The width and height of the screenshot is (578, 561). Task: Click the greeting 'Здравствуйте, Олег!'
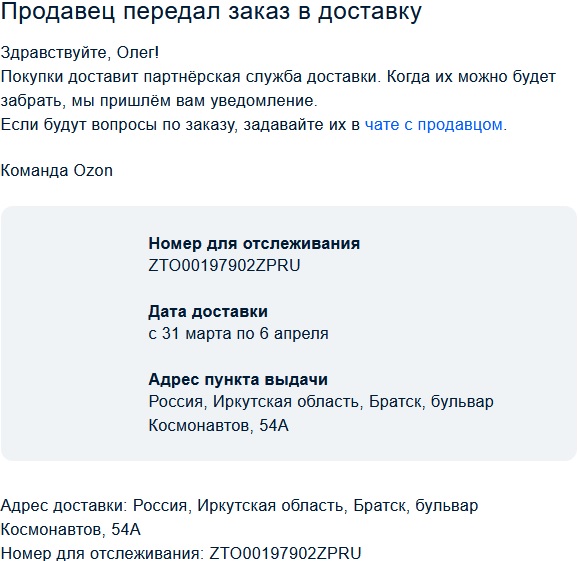(x=80, y=53)
